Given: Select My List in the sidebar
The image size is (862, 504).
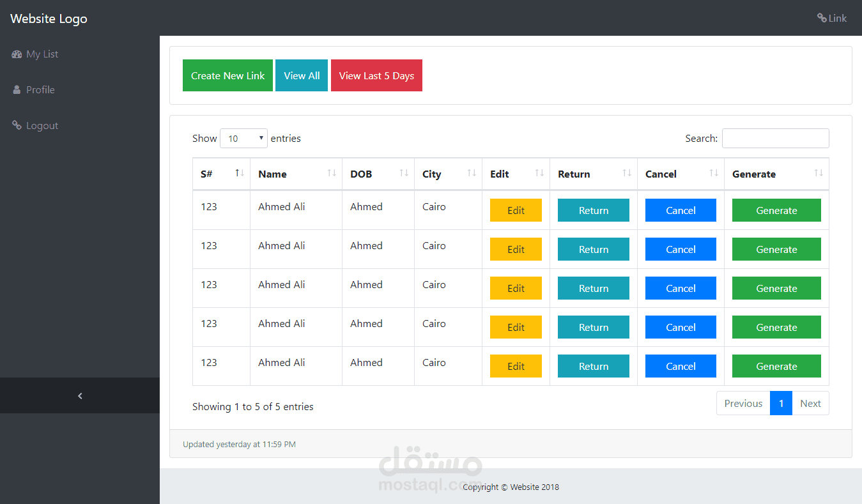Looking at the screenshot, I should click(x=42, y=54).
